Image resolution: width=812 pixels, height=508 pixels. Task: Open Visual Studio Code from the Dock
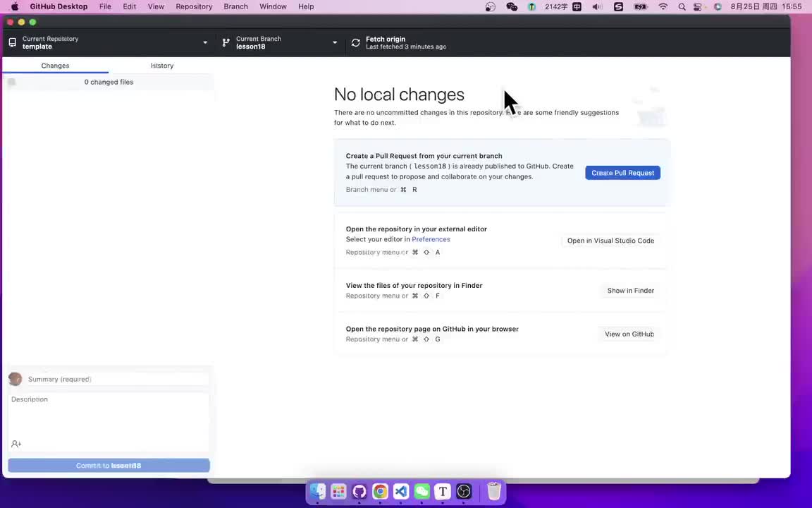[x=401, y=491]
